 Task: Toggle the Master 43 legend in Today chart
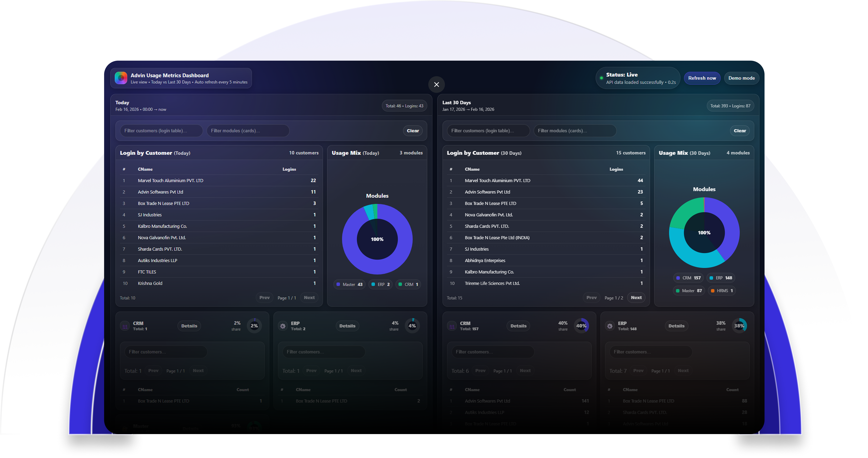click(x=349, y=285)
